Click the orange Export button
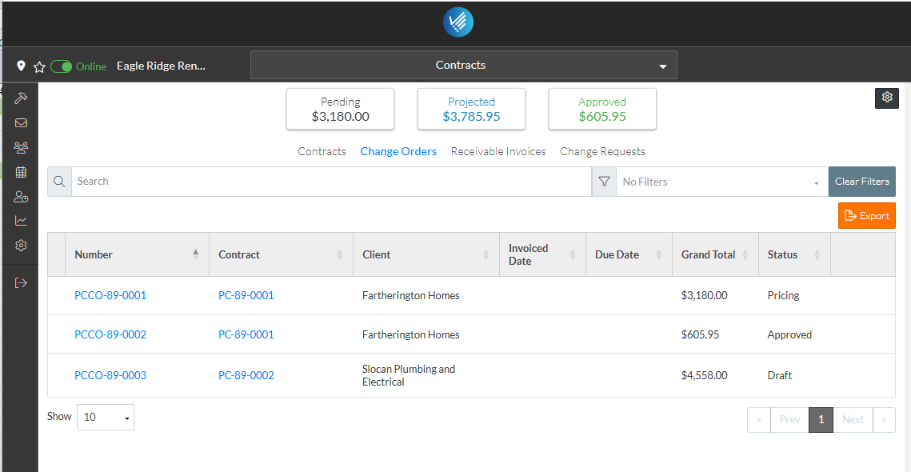The height and width of the screenshot is (472, 911). (866, 216)
